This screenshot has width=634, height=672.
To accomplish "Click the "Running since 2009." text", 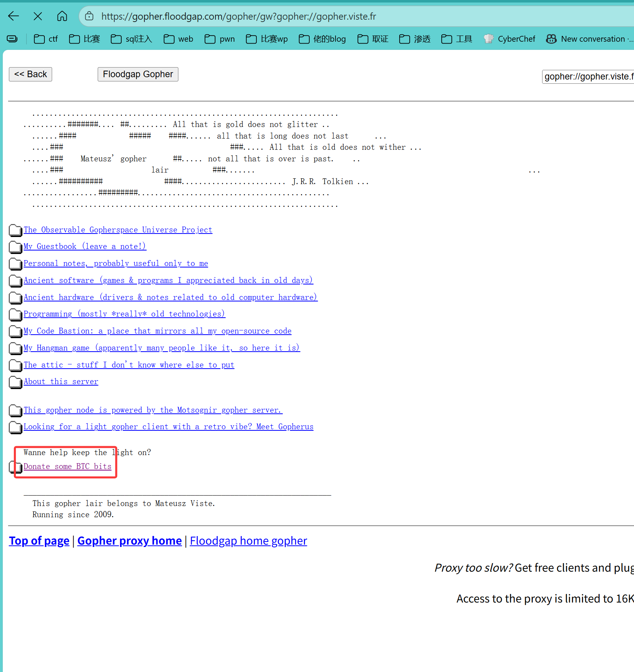I will click(73, 515).
